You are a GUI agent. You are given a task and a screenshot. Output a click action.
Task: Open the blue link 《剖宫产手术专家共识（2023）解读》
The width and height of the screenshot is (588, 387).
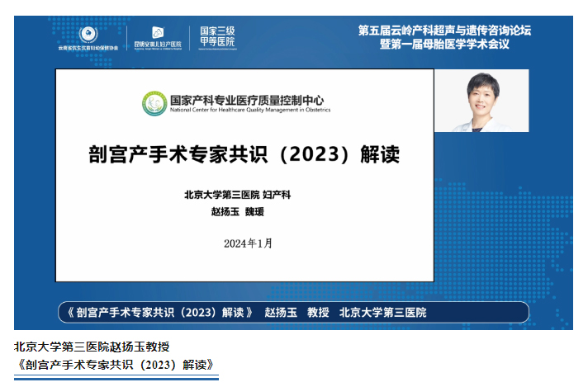116,364
